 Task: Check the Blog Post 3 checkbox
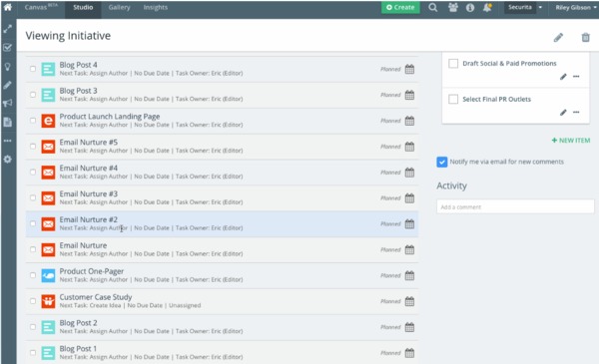pos(33,95)
